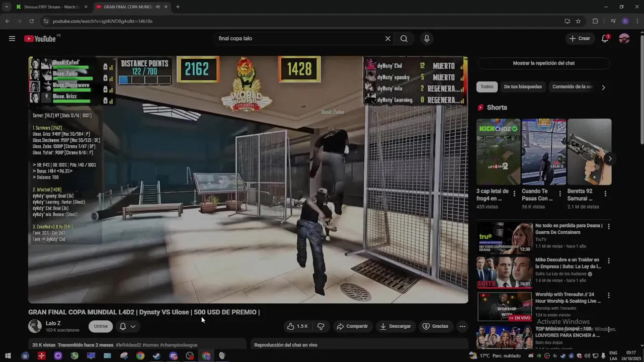Open options for 'Mike Descubre' video

coord(608,261)
